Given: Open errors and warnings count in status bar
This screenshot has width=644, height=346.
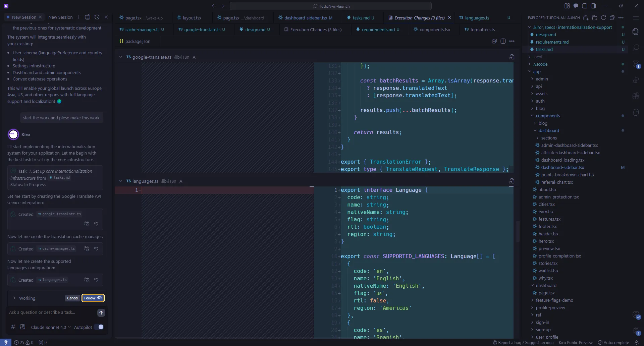Looking at the screenshot, I should coord(24,343).
